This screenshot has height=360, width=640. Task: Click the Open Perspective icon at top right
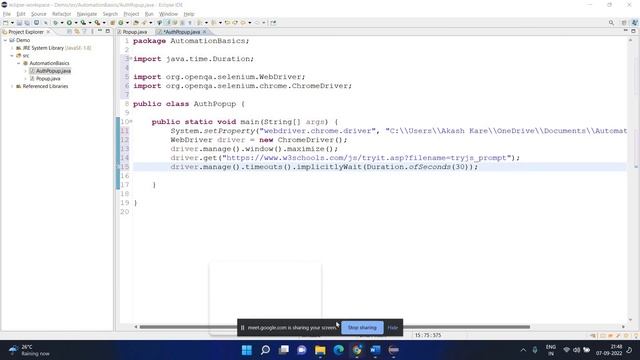click(624, 23)
